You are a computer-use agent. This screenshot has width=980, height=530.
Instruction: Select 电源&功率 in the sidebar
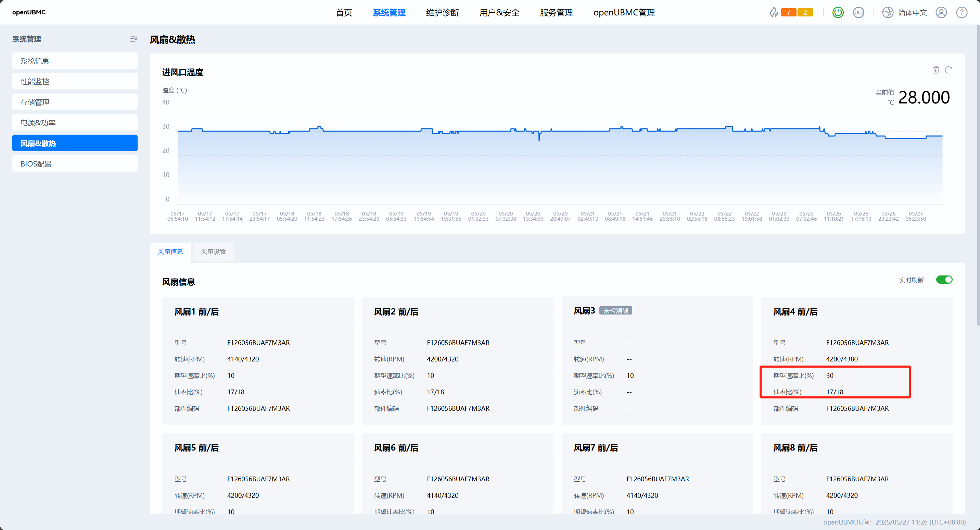tap(75, 123)
